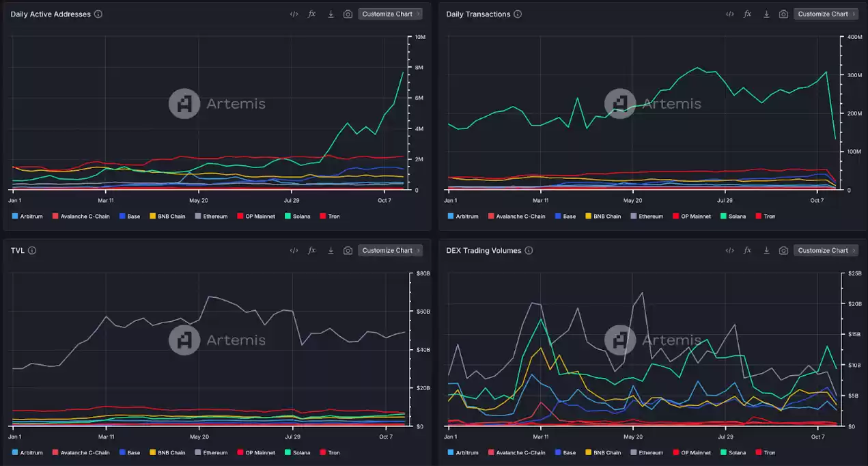The height and width of the screenshot is (466, 868).
Task: Click the download icon on Daily Active Addresses chart
Action: tap(331, 13)
